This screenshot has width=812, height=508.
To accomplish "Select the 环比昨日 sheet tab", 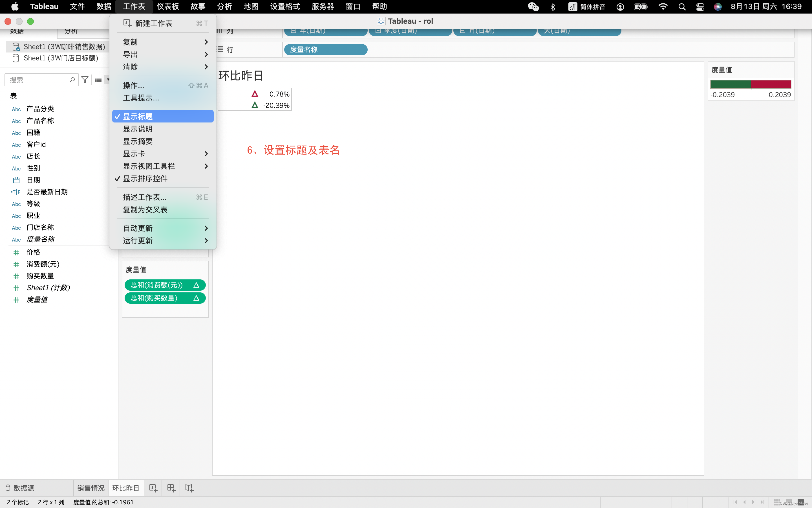I will tap(126, 488).
